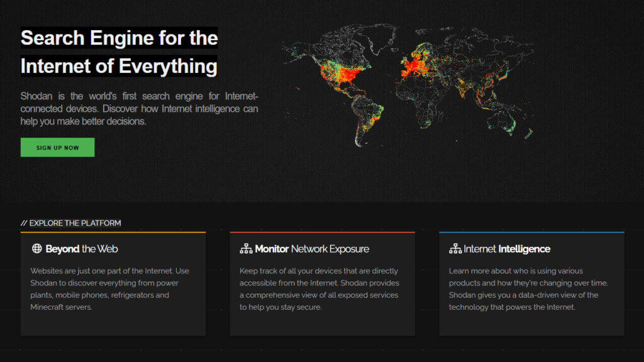
Task: Click the globe icon beside Beyond the Web
Action: point(36,249)
